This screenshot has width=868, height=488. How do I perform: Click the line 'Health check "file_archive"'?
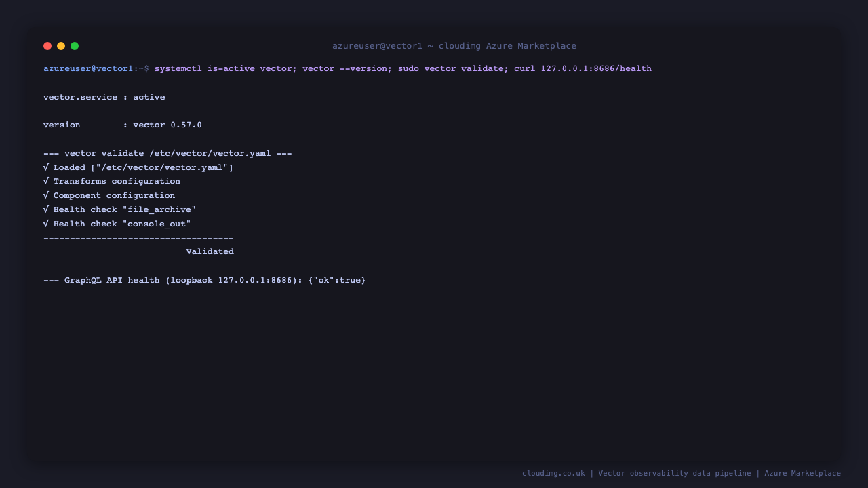coord(120,209)
